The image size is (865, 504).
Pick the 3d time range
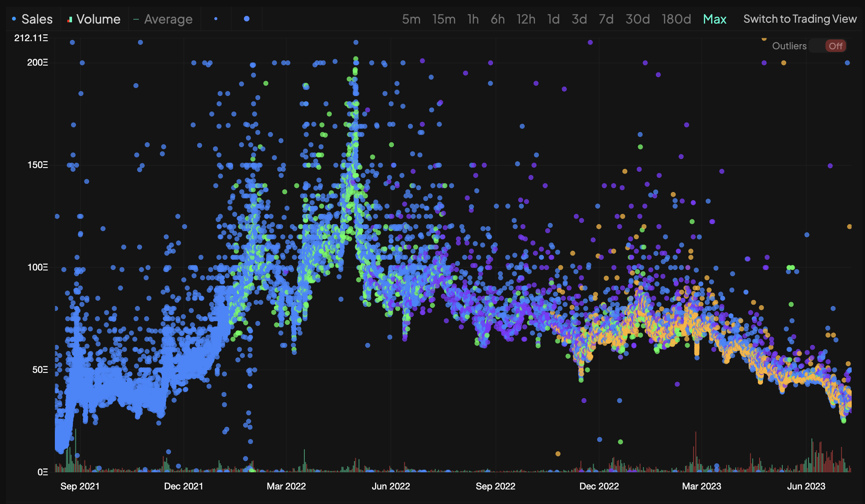[579, 19]
